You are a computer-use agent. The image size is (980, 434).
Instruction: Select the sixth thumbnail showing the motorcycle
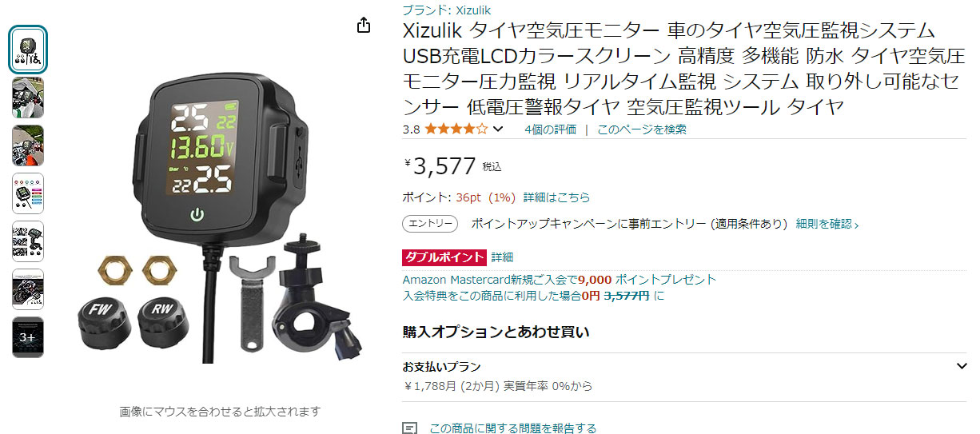tap(28, 289)
